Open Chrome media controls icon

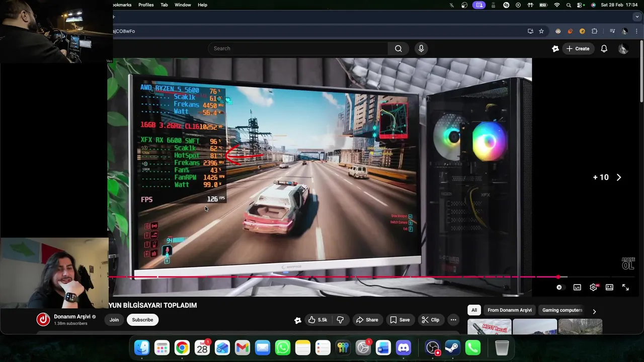coord(612,31)
